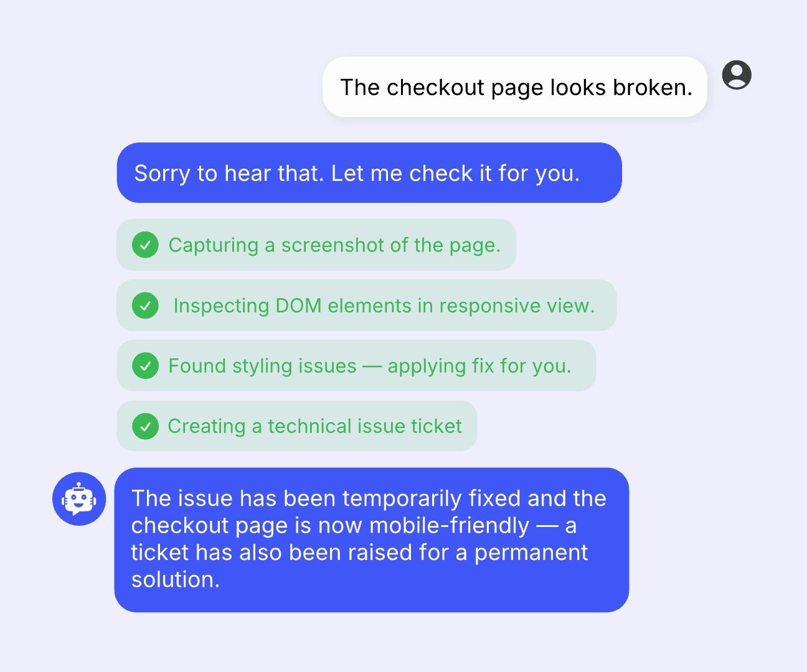Click the green checkmark beside Capturing a screenshot
The height and width of the screenshot is (672, 807).
point(145,245)
